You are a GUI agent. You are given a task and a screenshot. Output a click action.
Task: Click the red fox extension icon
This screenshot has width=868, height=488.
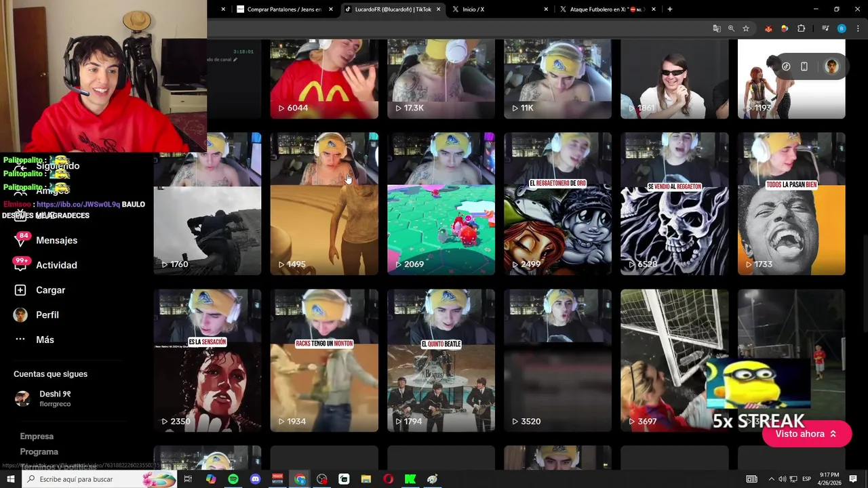[768, 28]
